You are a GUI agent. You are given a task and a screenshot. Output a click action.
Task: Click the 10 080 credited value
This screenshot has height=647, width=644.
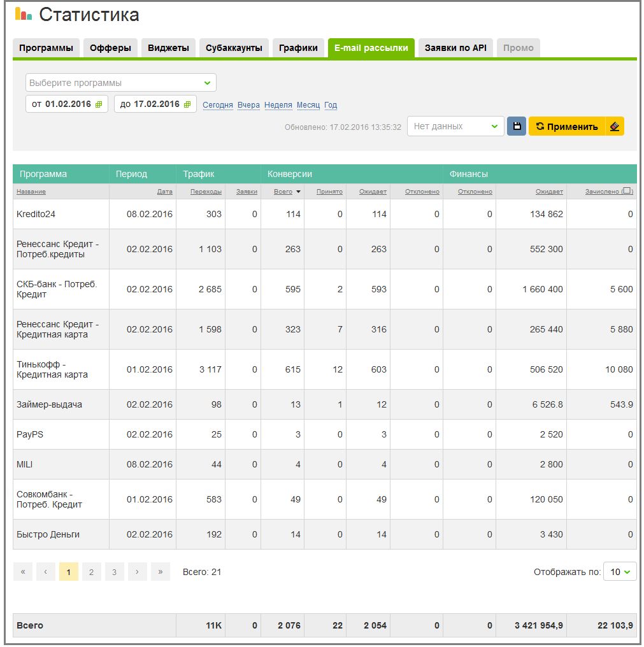pos(619,369)
